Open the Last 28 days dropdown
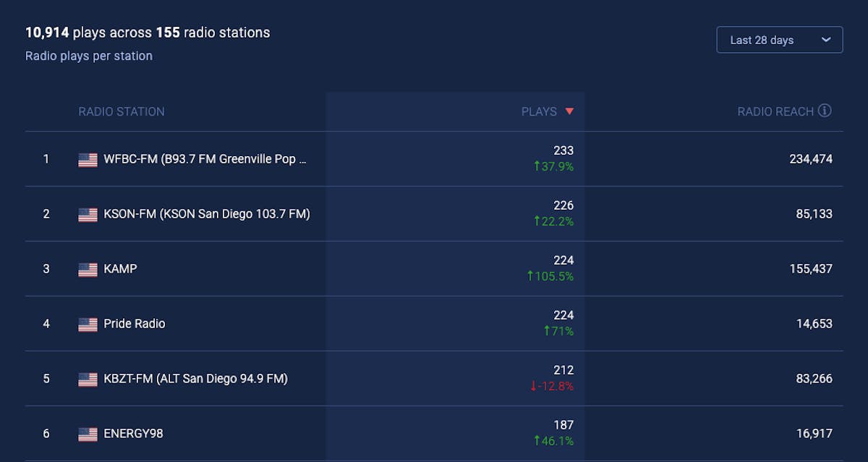The width and height of the screenshot is (868, 462). (780, 40)
